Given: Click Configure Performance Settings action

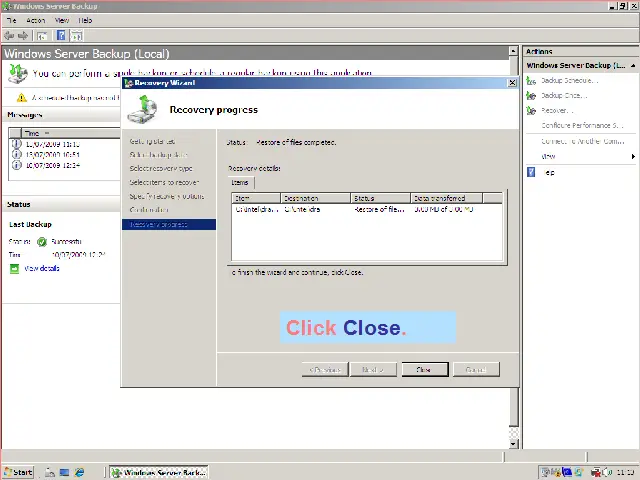Looking at the screenshot, I should (582, 125).
